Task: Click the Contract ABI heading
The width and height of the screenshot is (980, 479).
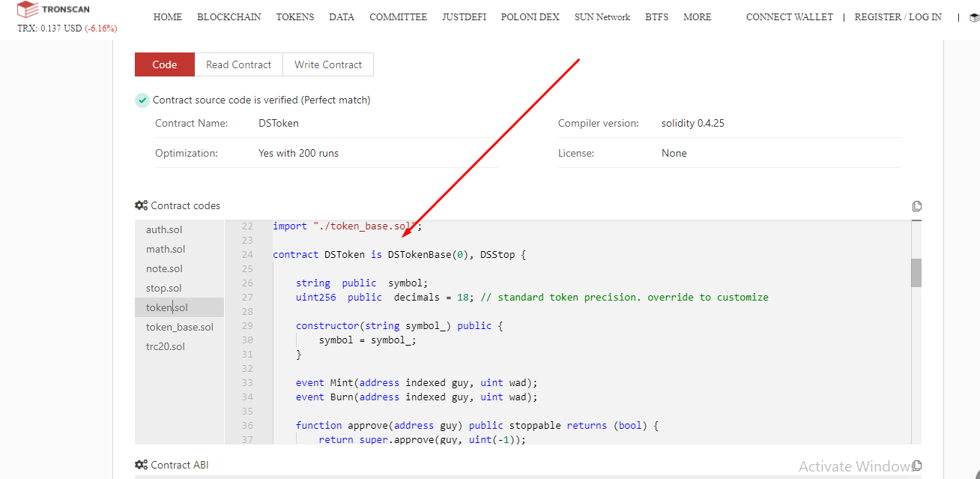Action: pyautogui.click(x=180, y=465)
